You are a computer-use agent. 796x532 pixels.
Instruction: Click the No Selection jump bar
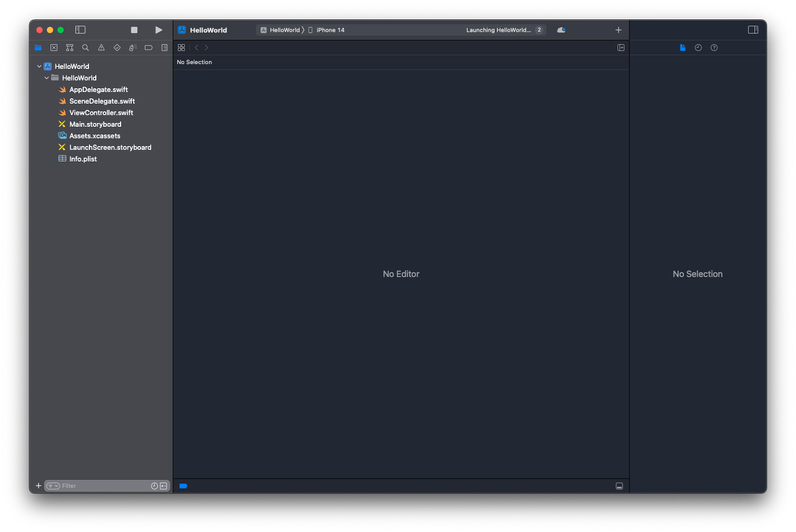(x=195, y=62)
